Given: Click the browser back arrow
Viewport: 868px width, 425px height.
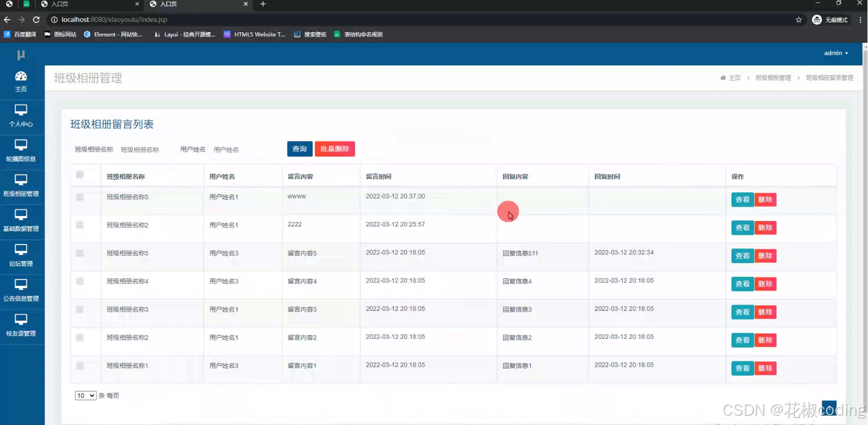Looking at the screenshot, I should 7,20.
